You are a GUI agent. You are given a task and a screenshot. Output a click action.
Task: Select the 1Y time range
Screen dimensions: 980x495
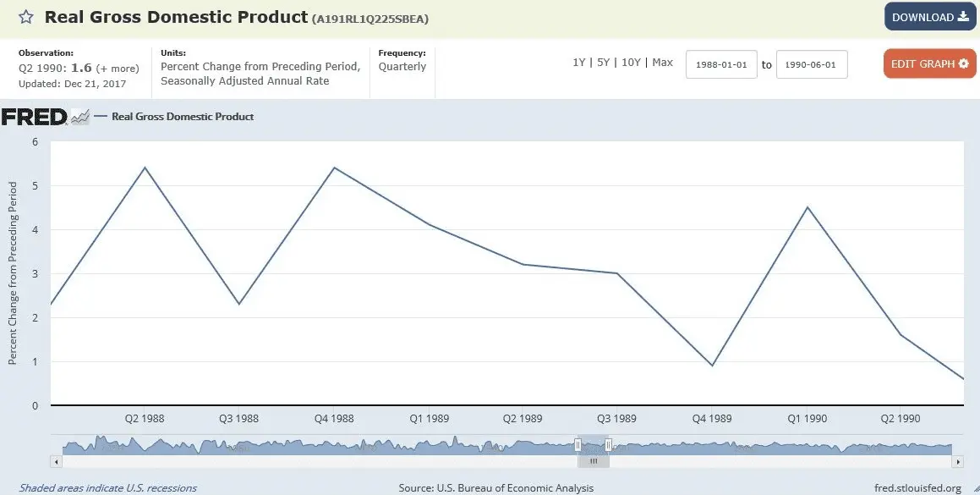[x=579, y=63]
